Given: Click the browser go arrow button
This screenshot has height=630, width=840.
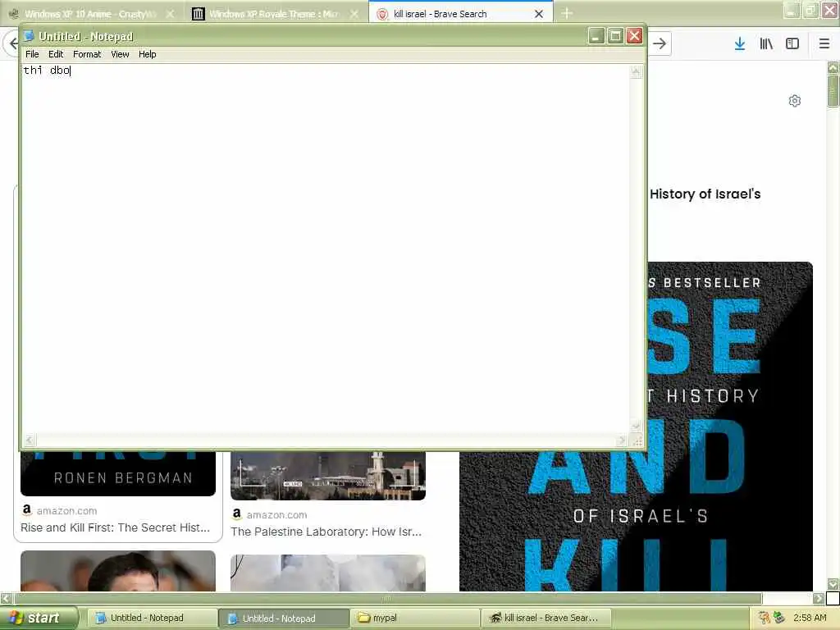Looking at the screenshot, I should 660,43.
